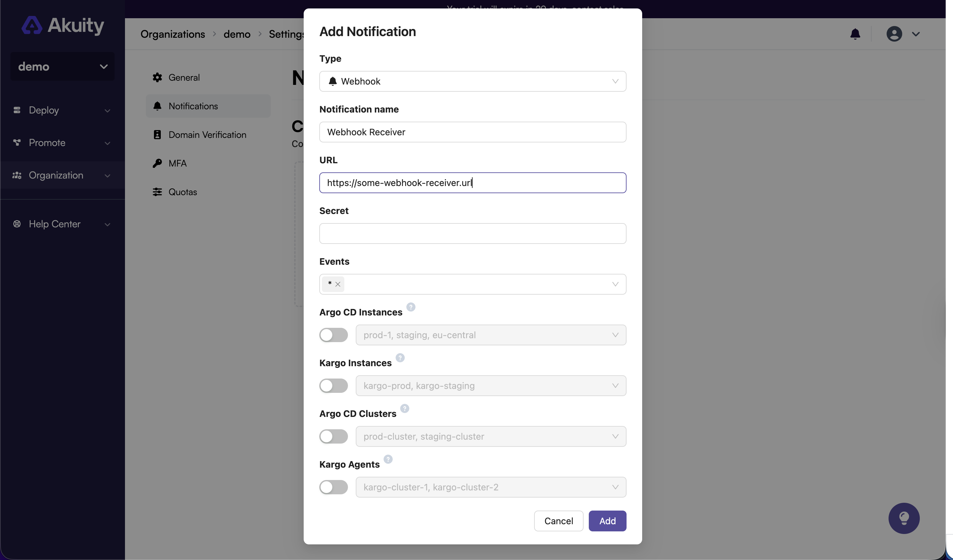Open the Organizations breadcrumb link
The width and height of the screenshot is (953, 560).
click(x=173, y=34)
